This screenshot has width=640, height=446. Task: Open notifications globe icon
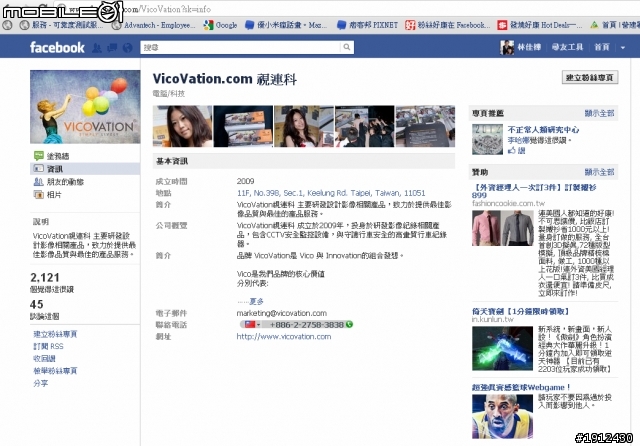(x=127, y=48)
